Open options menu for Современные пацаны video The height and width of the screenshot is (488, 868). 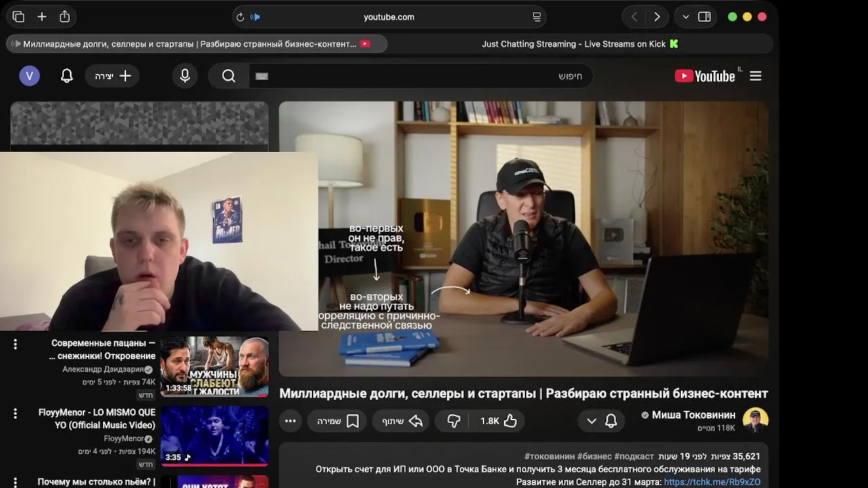tap(15, 344)
